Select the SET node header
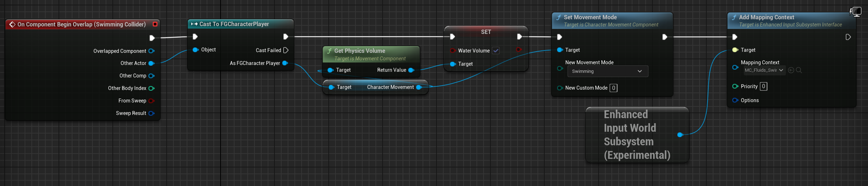Viewport: 868px width, 186px height. (x=486, y=32)
